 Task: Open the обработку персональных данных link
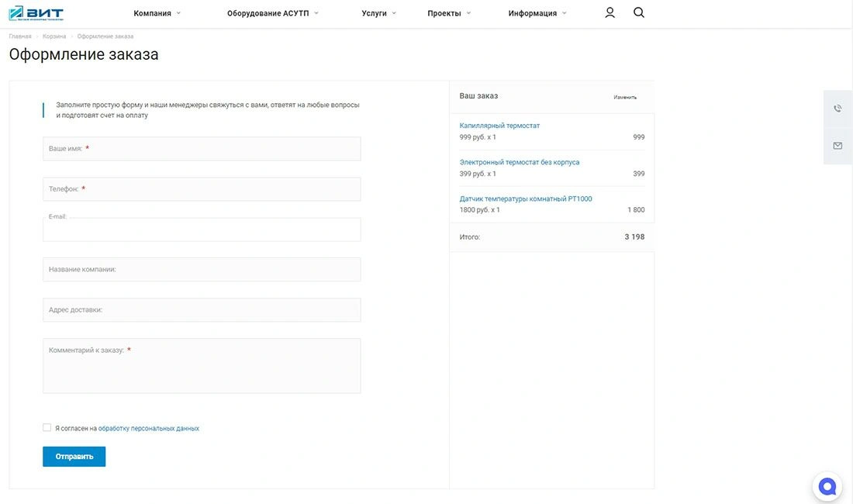(149, 429)
